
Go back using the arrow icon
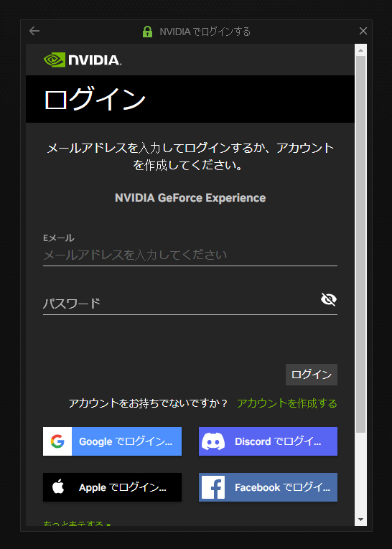coord(34,31)
